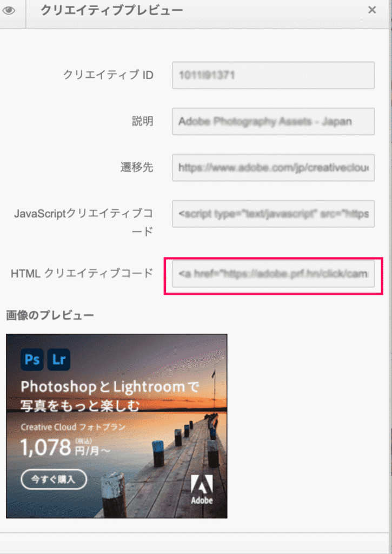Click the 説明 field with Adobe Photography Assets
The width and height of the screenshot is (392, 554).
(x=273, y=122)
